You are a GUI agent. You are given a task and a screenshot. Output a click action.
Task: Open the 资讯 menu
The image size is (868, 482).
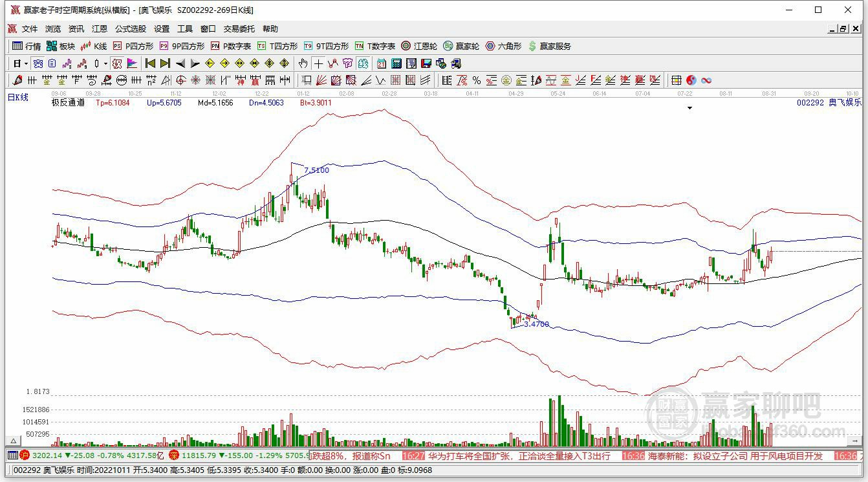pos(76,28)
